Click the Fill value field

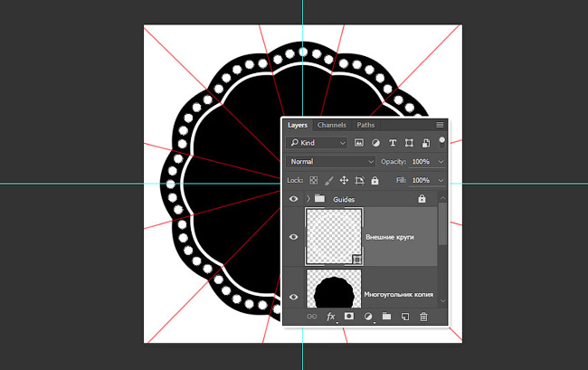(421, 180)
